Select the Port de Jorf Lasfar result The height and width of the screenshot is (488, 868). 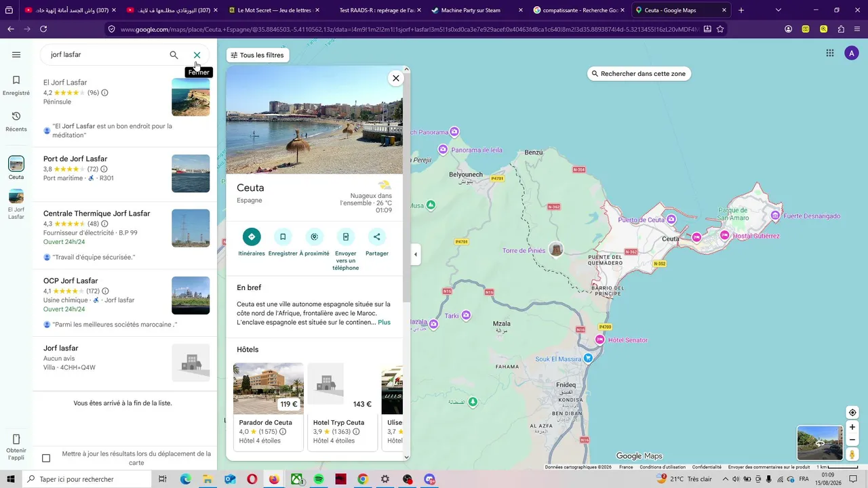click(125, 174)
